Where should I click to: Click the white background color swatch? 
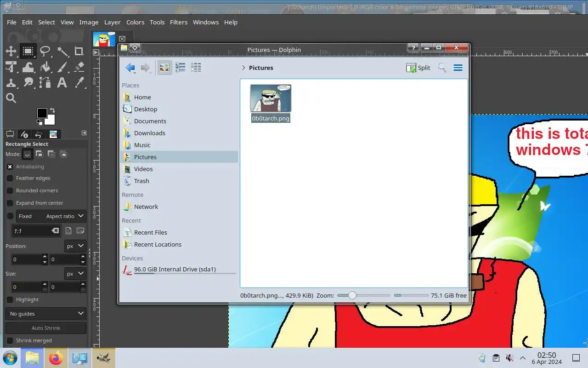tap(50, 121)
